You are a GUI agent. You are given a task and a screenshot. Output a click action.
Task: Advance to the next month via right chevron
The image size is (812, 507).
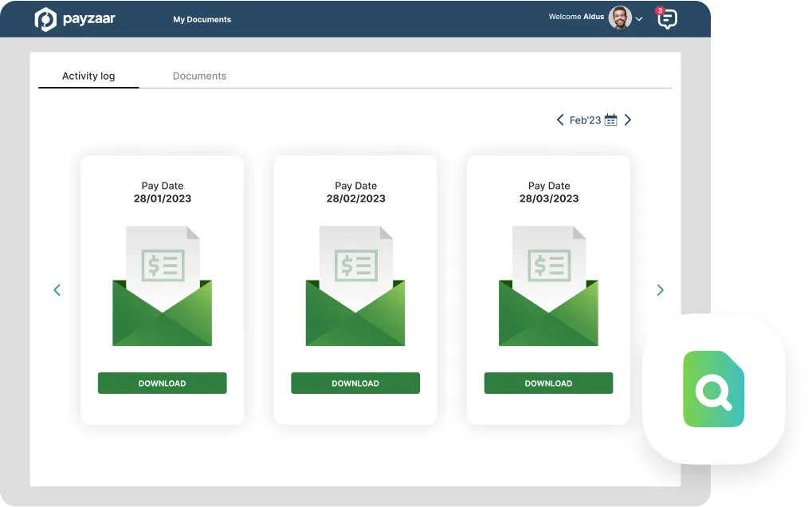pos(628,119)
